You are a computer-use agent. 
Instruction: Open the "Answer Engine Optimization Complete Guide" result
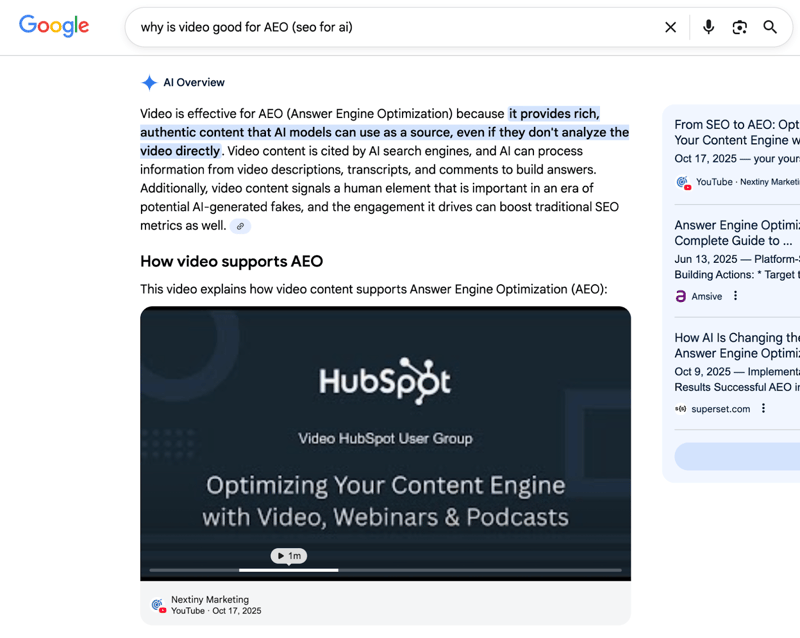pyautogui.click(x=736, y=233)
